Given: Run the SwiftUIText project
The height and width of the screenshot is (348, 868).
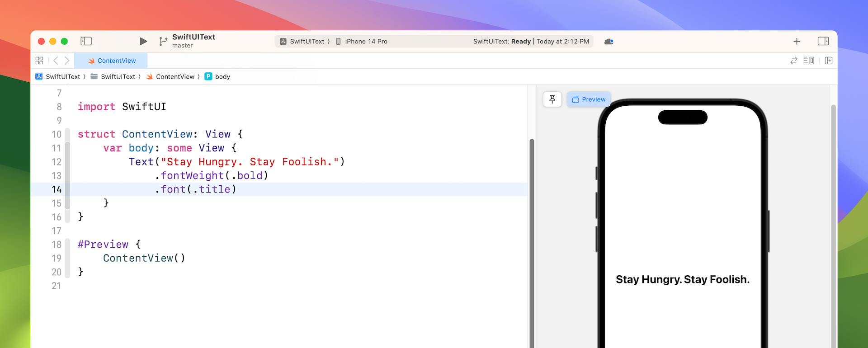Looking at the screenshot, I should click(x=143, y=41).
